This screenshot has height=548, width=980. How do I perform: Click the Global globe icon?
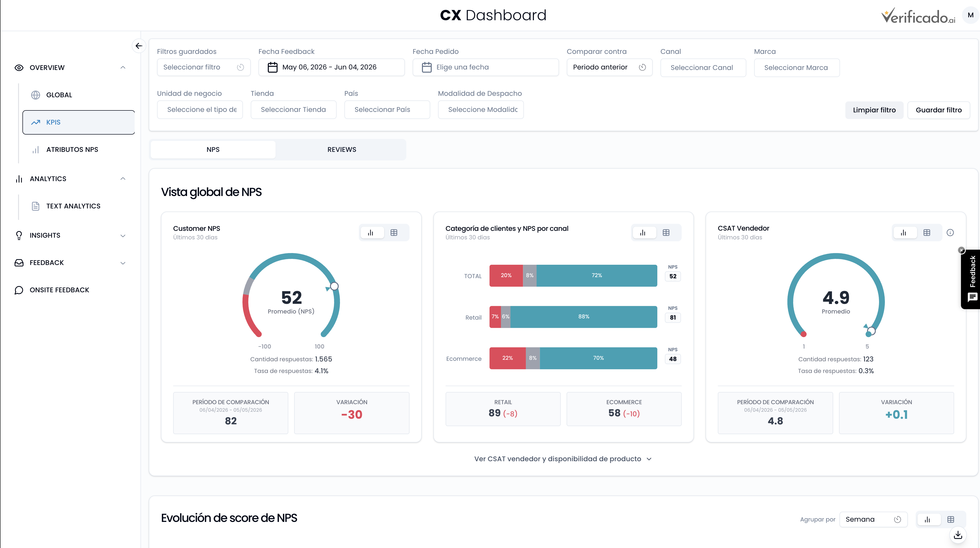coord(35,95)
